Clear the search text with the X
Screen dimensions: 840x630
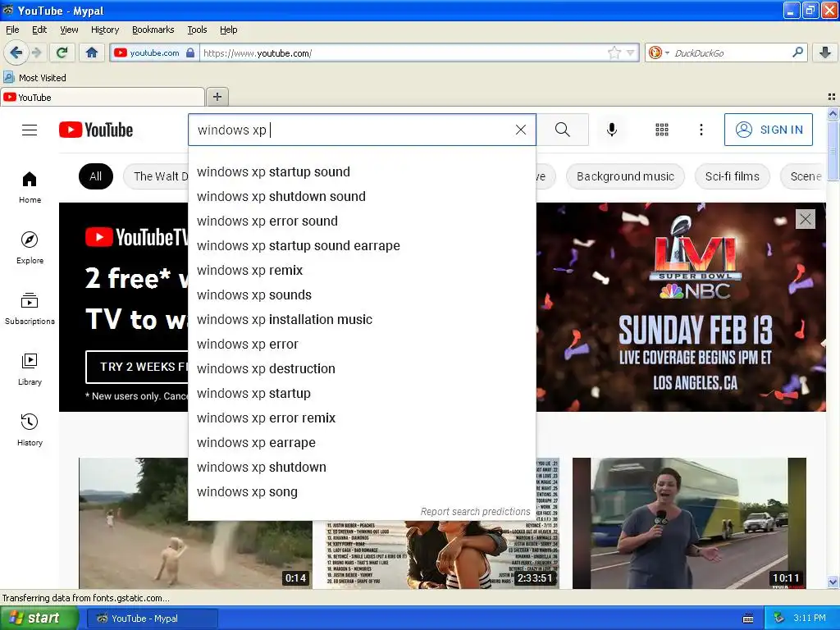click(x=521, y=130)
